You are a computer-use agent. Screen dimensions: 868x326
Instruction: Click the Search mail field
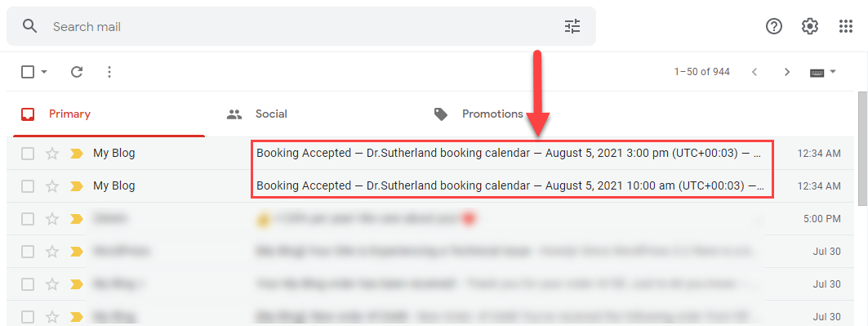click(301, 27)
